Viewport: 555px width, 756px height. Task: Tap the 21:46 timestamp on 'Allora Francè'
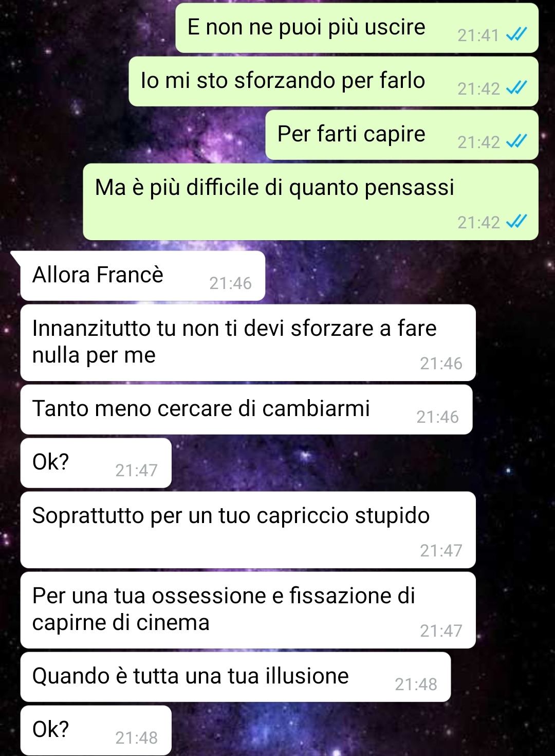[x=230, y=283]
